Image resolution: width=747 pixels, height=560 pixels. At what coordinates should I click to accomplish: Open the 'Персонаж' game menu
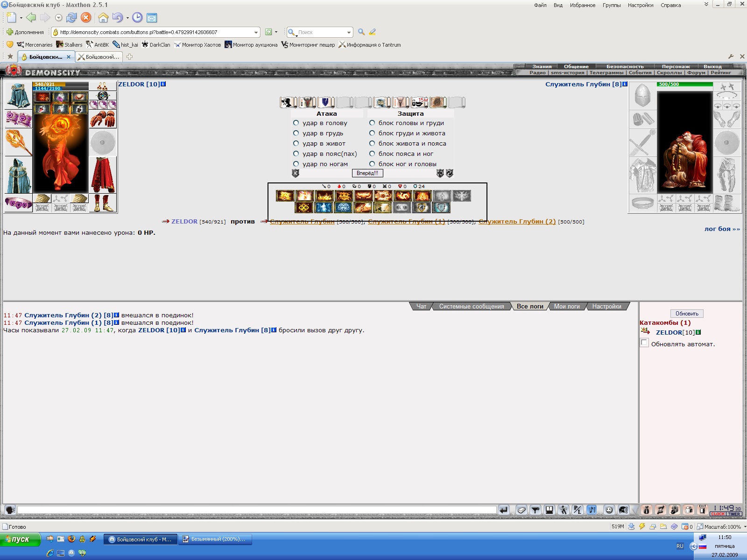coord(676,66)
